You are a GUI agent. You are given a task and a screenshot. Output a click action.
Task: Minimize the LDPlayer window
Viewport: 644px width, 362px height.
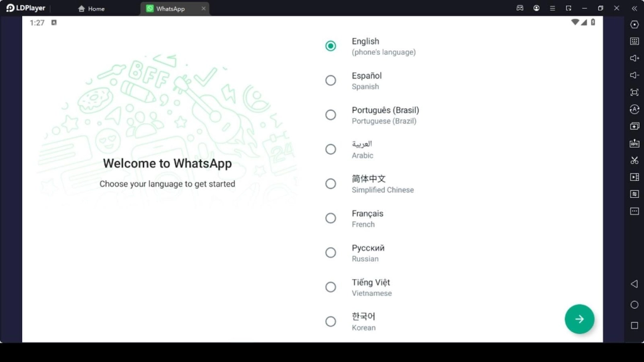[584, 8]
